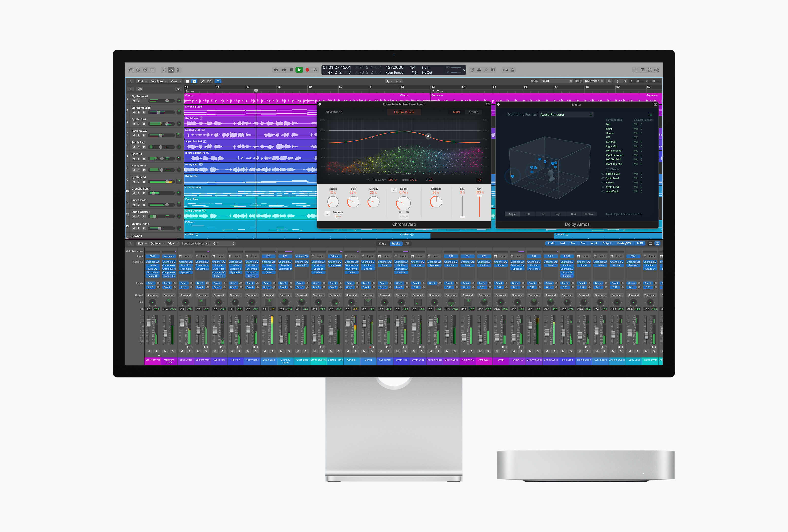Enable the R record arm on Electric Piano
Viewport: 788px width, 532px height.
[144, 229]
